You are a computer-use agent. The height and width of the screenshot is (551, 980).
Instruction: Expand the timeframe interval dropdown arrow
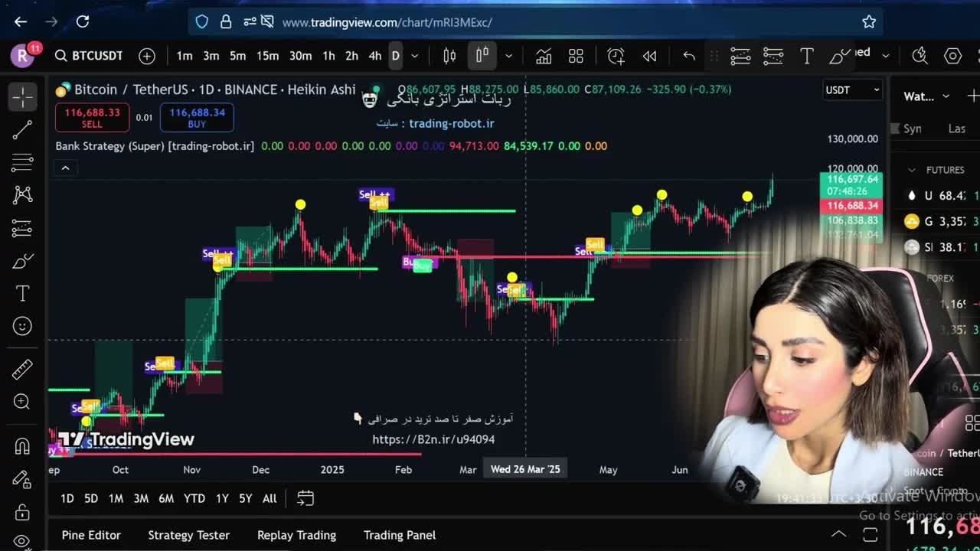tap(415, 56)
